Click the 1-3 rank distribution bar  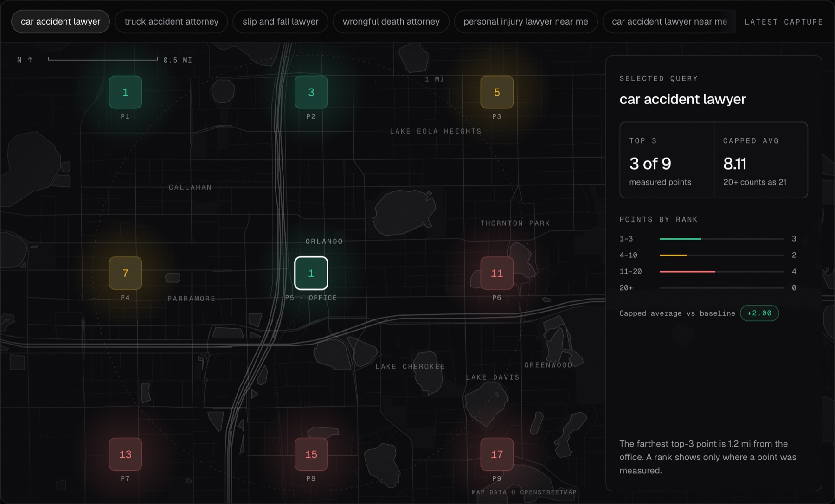[x=722, y=239]
